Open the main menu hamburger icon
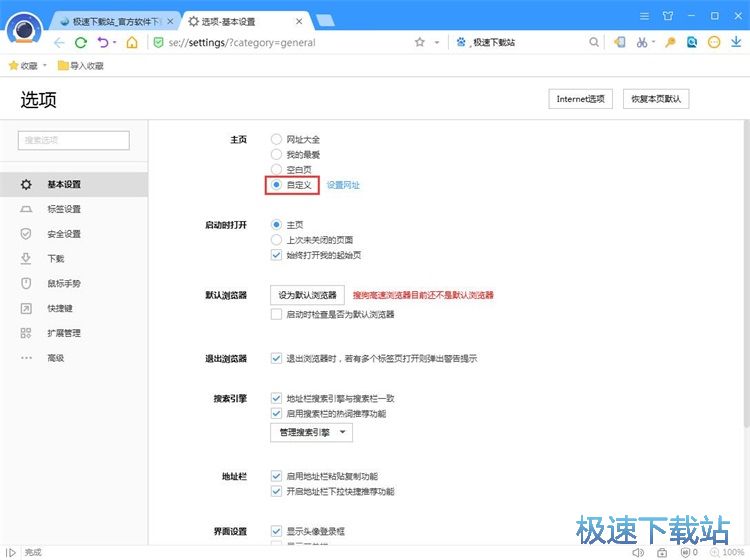The height and width of the screenshot is (560, 750). (x=644, y=16)
